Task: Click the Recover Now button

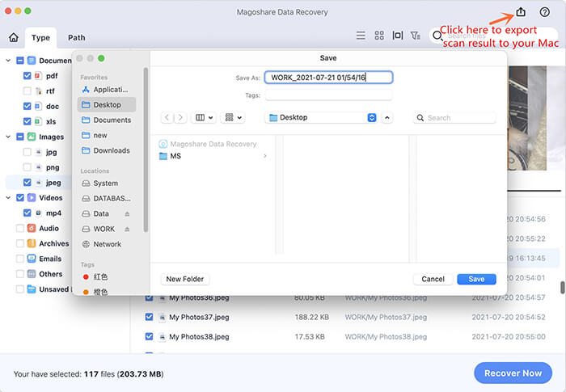Action: pos(513,373)
